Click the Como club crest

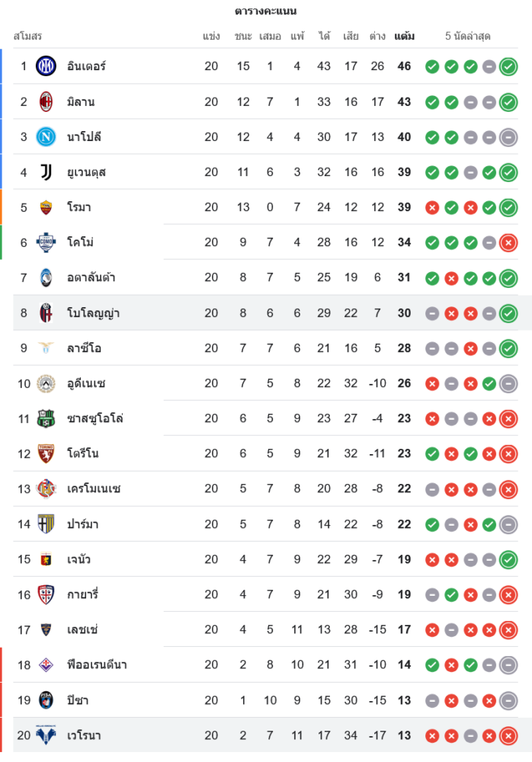(x=46, y=242)
